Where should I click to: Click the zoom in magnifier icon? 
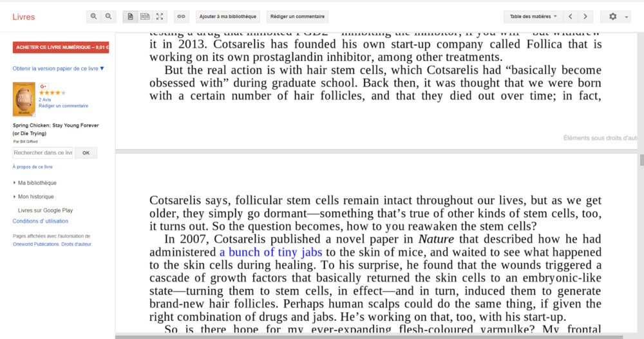click(x=94, y=17)
